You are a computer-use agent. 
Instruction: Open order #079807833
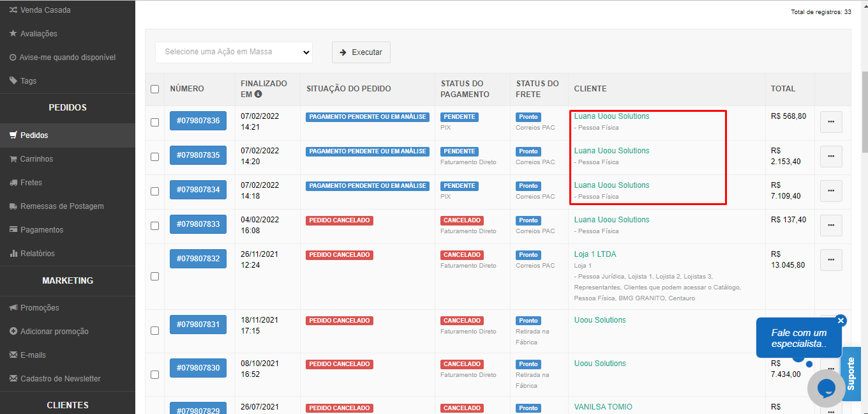point(198,224)
